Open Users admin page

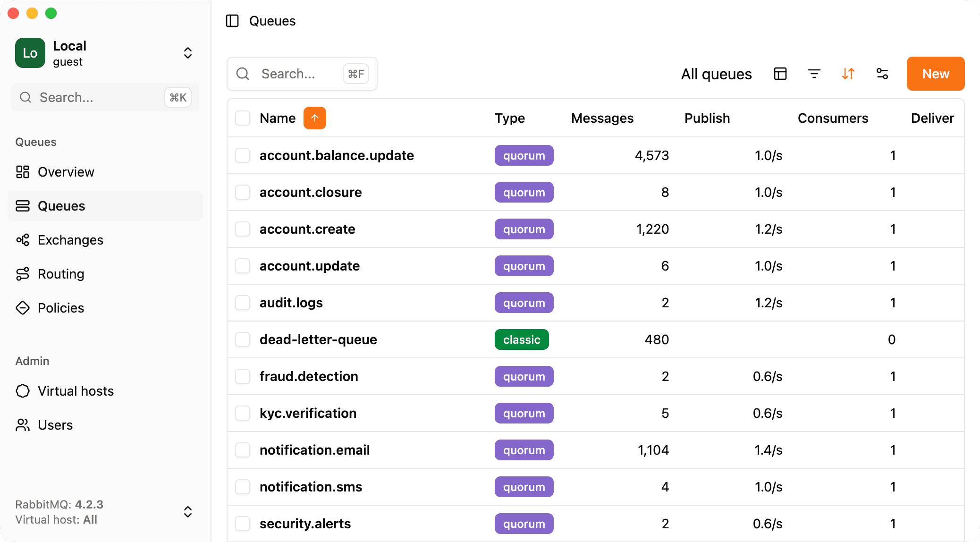[105, 425]
